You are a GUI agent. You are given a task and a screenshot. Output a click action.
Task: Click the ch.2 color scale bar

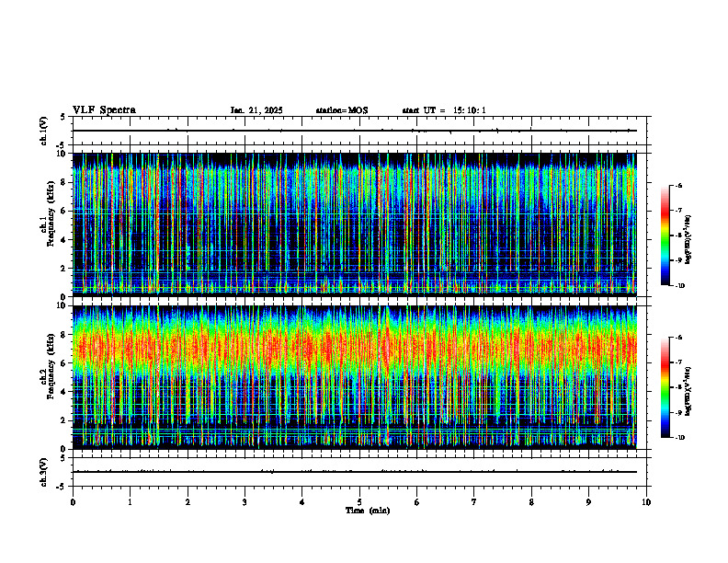click(x=665, y=387)
